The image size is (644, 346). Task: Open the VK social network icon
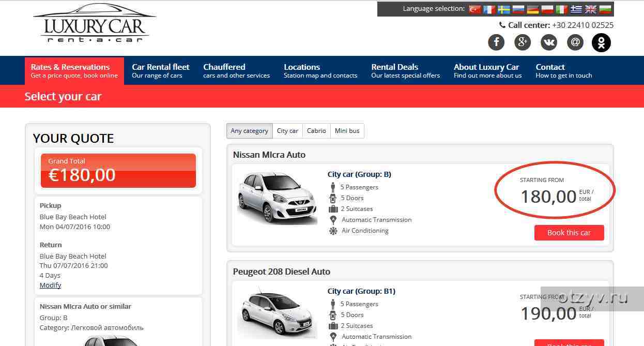tap(549, 42)
